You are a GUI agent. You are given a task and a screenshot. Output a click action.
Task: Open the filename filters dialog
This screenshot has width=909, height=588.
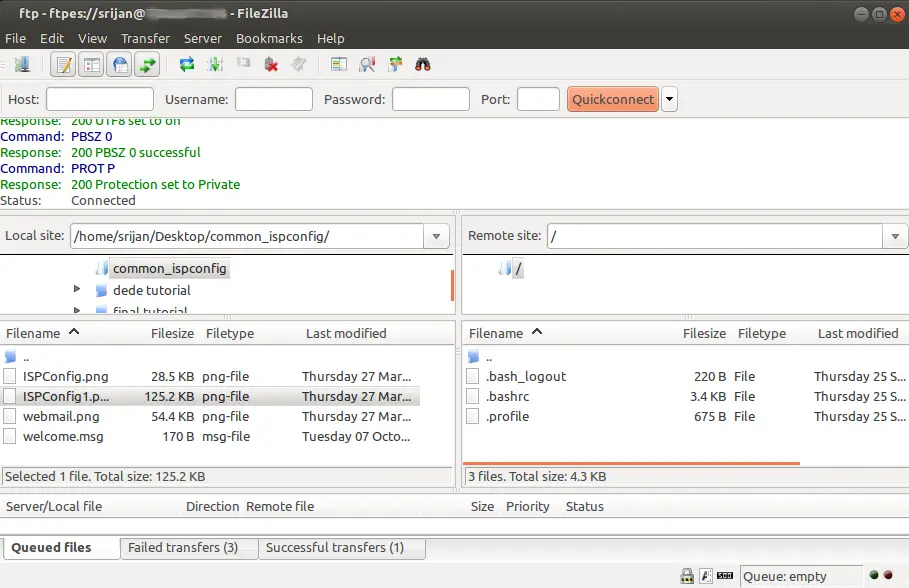339,64
